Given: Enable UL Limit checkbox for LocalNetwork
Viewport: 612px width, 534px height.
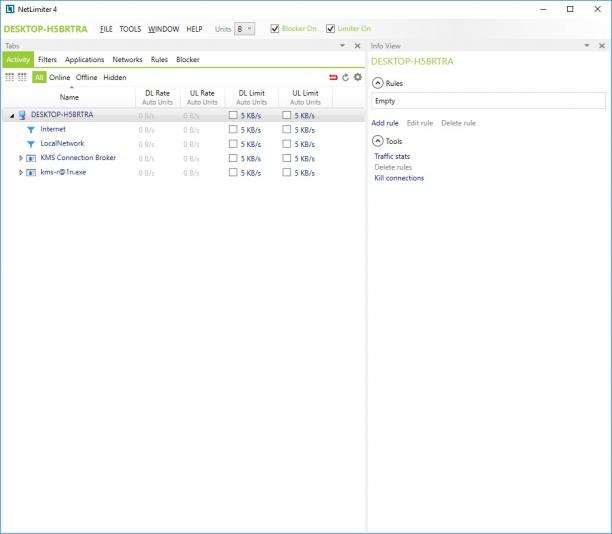Looking at the screenshot, I should point(286,144).
